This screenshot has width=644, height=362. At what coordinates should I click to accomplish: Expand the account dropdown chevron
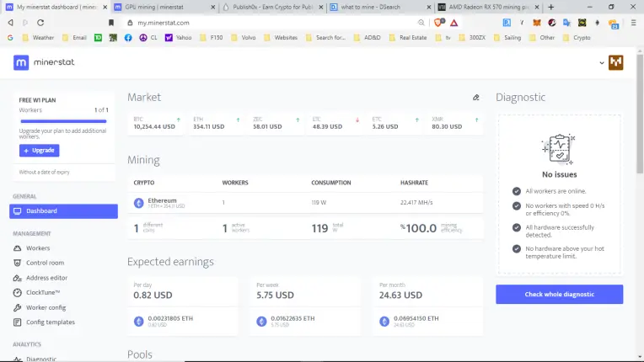(x=602, y=63)
